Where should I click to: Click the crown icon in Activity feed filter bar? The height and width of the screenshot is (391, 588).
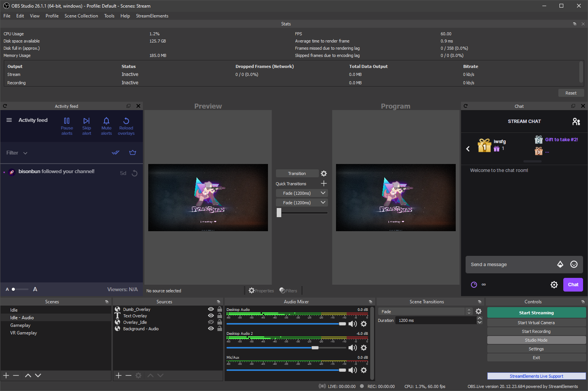(x=133, y=153)
